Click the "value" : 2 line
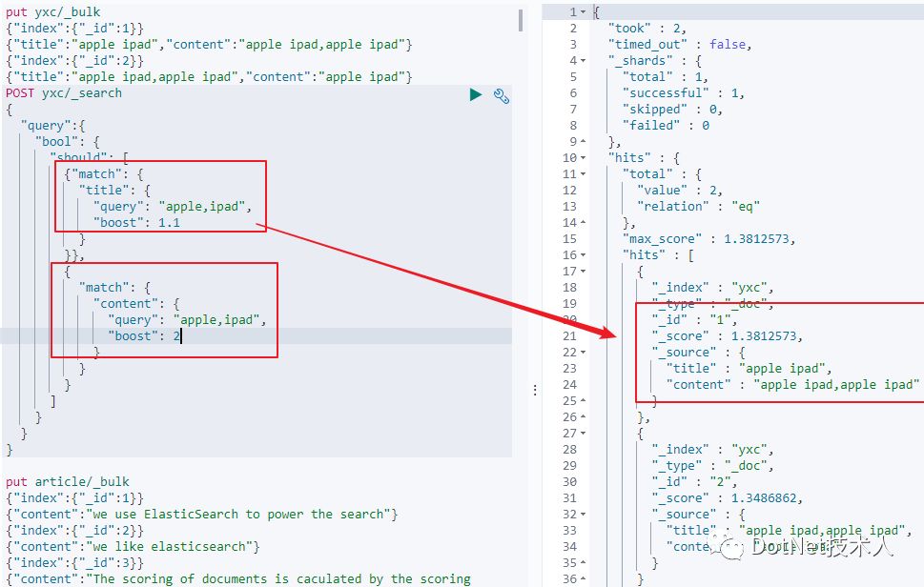 click(x=680, y=191)
